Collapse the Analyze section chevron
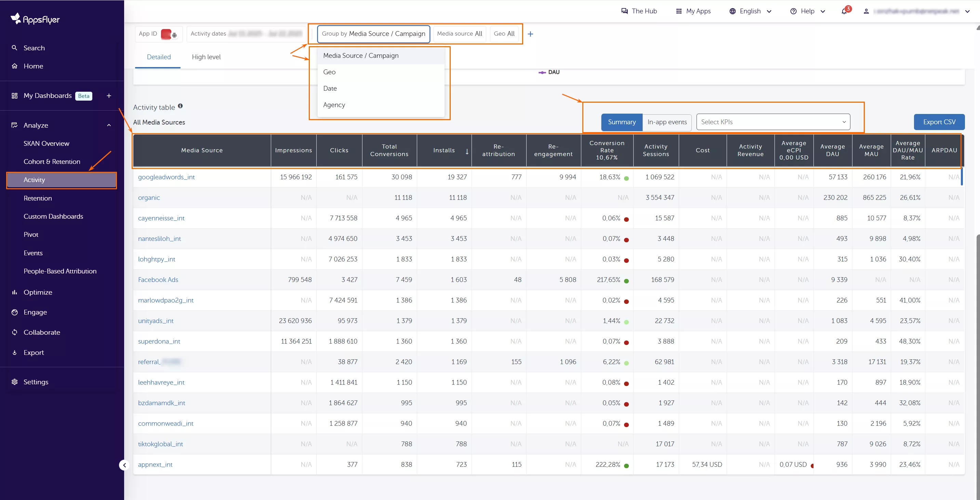Viewport: 980px width, 500px height. 109,125
